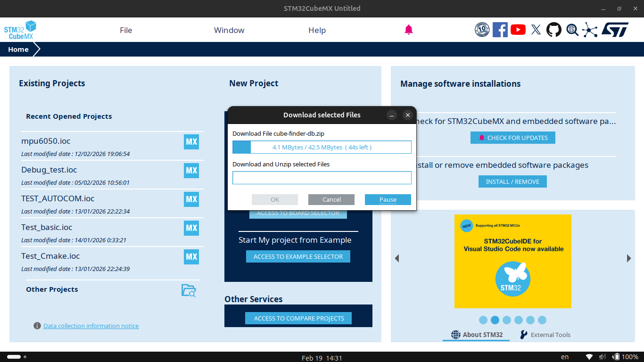Click MX icon for mpu6050.ioc
The height and width of the screenshot is (362, 644).
click(191, 142)
